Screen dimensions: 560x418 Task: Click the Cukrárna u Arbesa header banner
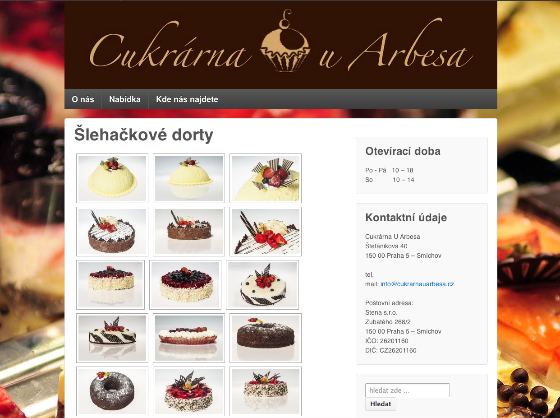point(281,45)
